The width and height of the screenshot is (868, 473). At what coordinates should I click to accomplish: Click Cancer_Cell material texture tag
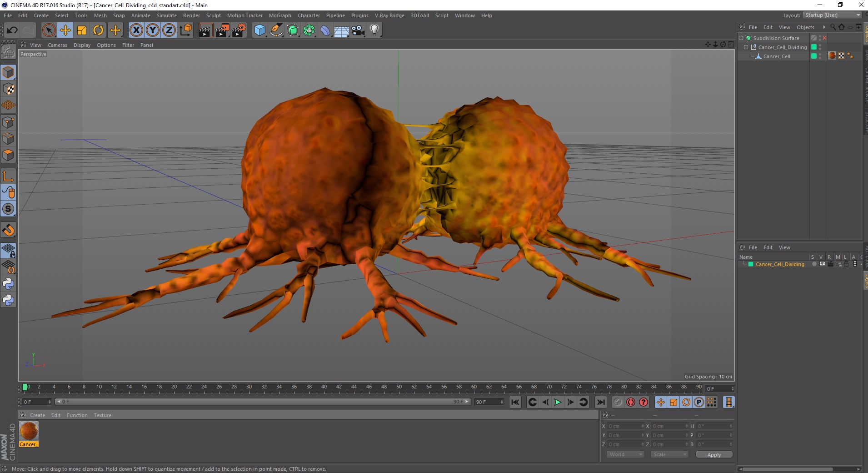point(832,55)
